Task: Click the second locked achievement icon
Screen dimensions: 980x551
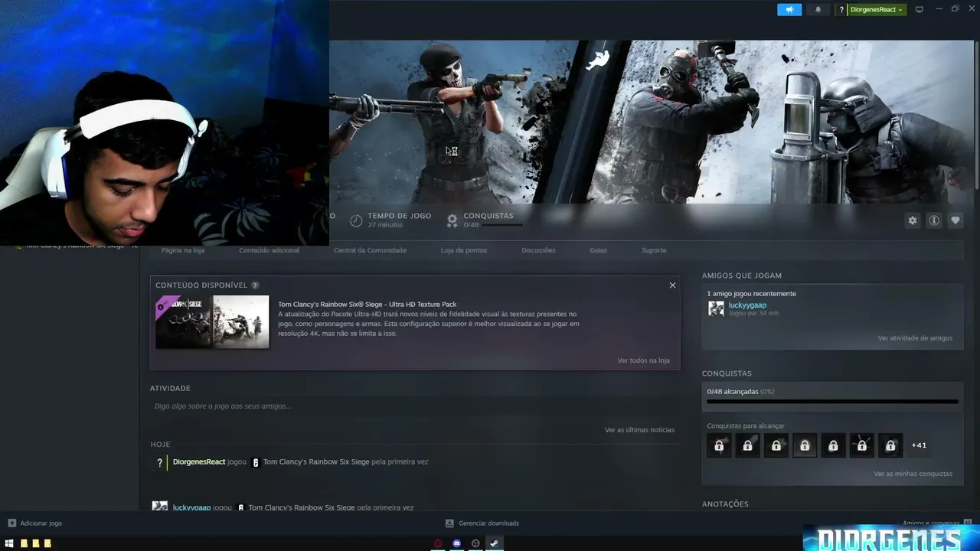Action: [747, 445]
